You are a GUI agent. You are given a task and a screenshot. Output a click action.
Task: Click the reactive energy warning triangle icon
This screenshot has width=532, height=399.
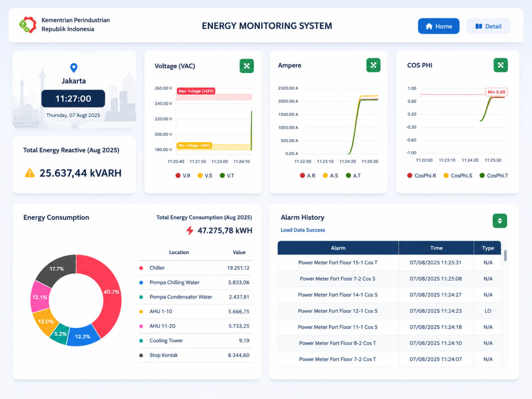coord(30,173)
